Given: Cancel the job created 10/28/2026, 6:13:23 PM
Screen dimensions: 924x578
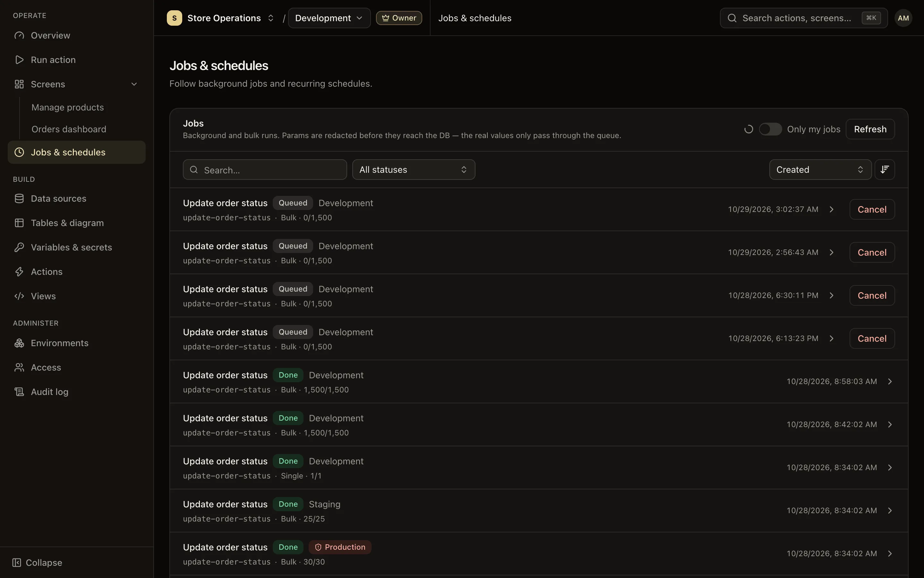Looking at the screenshot, I should tap(872, 338).
